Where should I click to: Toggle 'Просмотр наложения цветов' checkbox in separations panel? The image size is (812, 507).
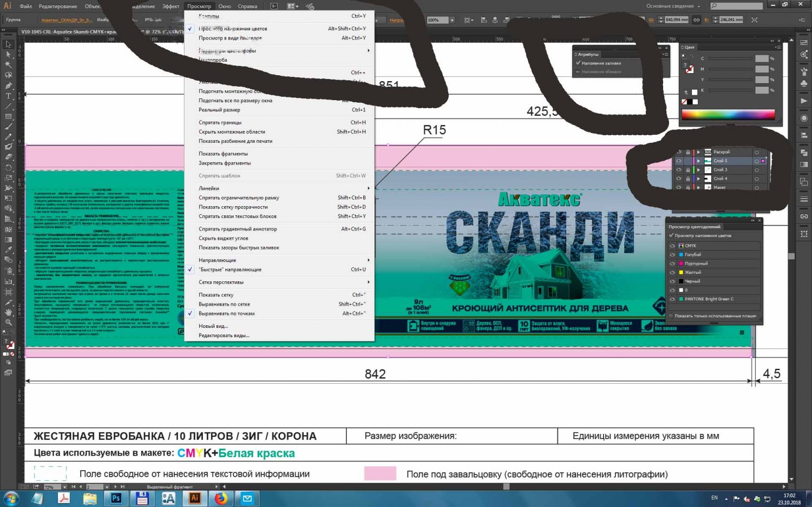[671, 235]
